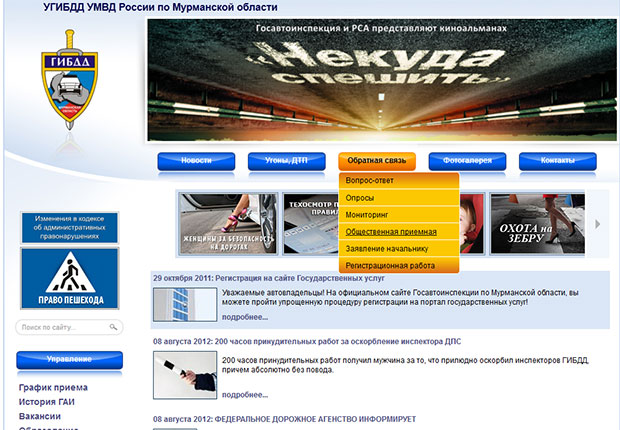Open Женщины за безопасность thumbnail

click(229, 224)
